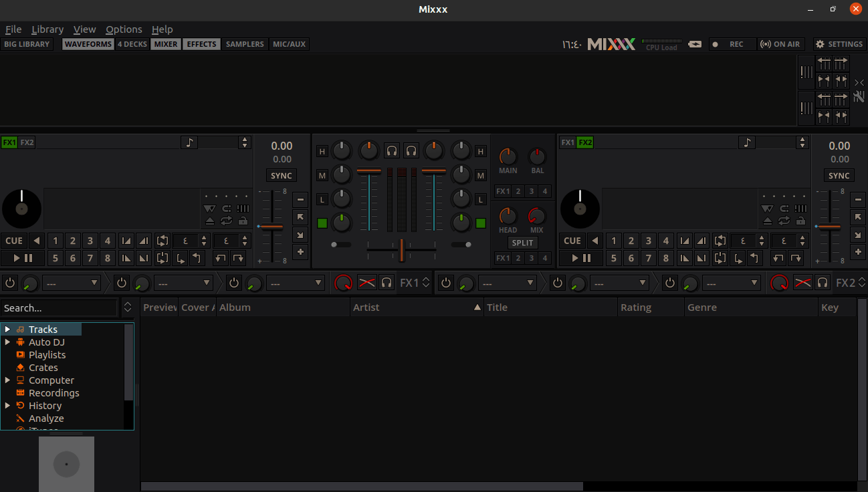Toggle the SAMPLERS section tab

245,44
